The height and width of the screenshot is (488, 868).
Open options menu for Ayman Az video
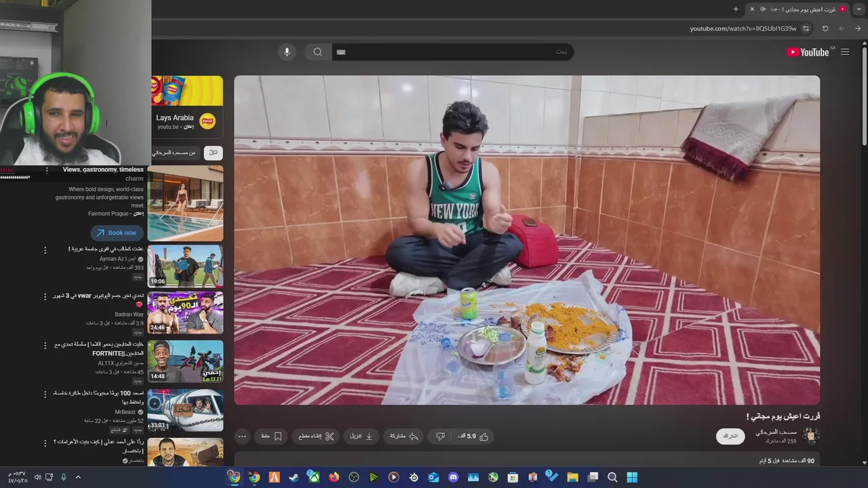45,250
